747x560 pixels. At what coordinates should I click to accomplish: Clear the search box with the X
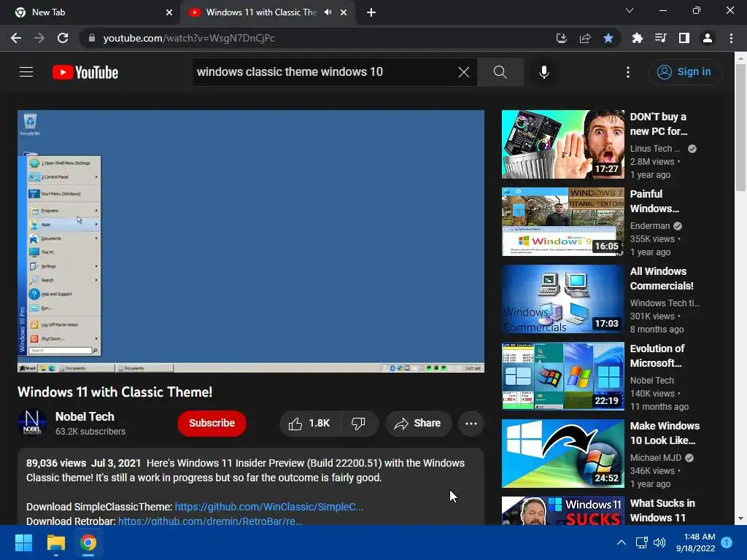463,72
